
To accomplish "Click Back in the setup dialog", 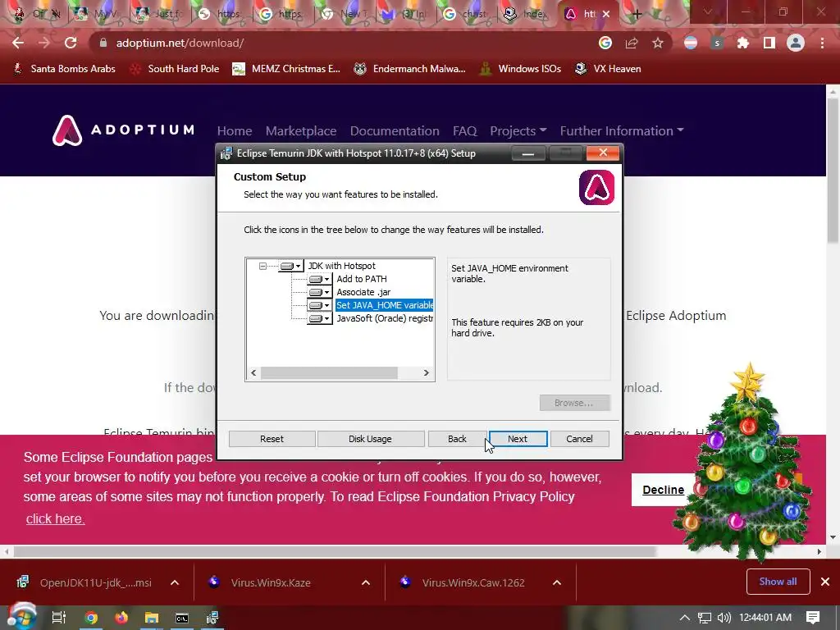I will click(457, 439).
